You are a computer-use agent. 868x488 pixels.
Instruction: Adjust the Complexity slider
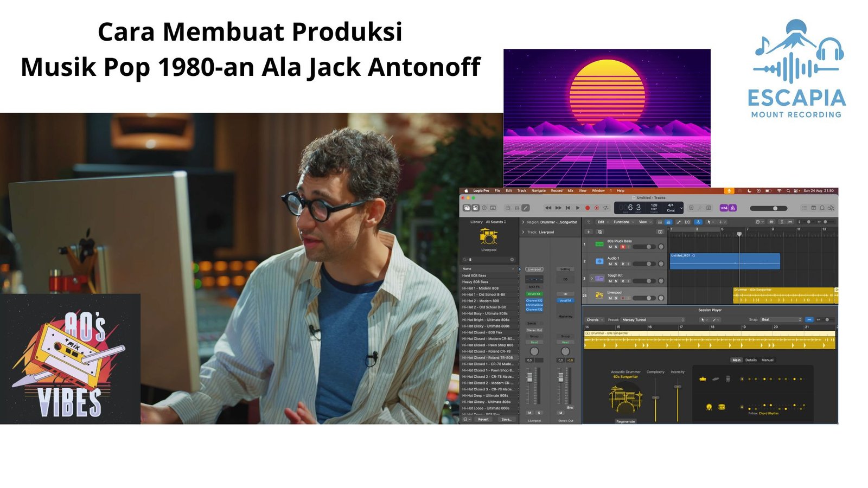pos(655,398)
